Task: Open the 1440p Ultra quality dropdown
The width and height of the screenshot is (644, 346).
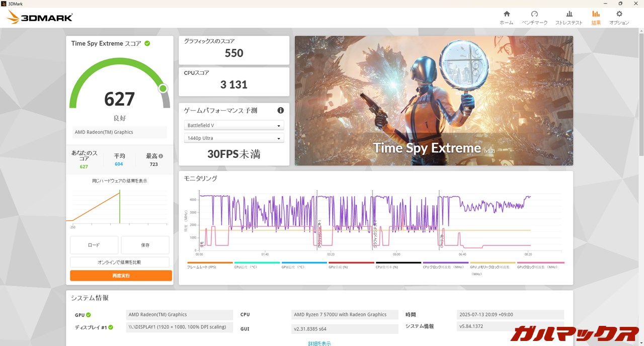Action: coord(234,138)
